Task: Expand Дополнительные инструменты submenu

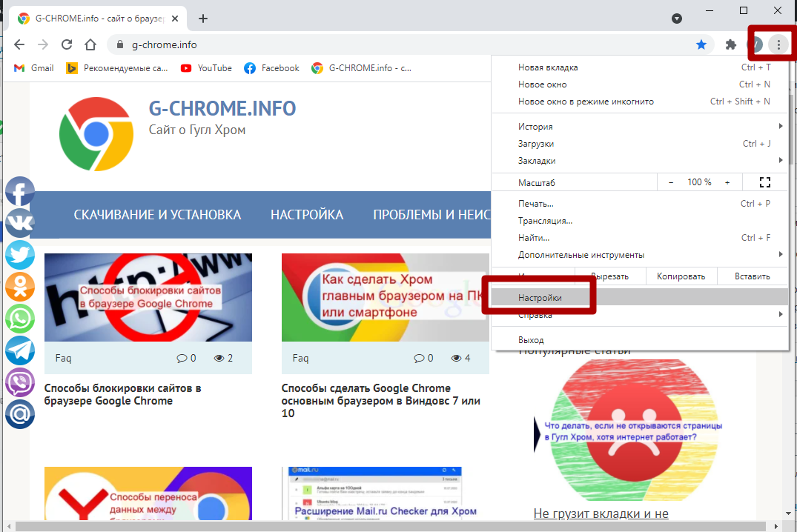Action: pos(639,255)
